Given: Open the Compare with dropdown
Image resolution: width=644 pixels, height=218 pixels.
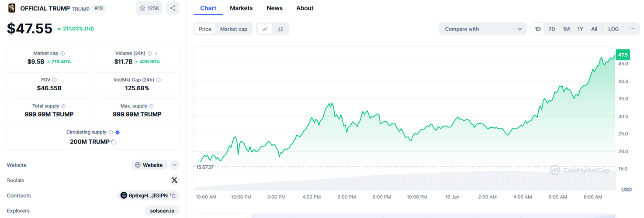Looking at the screenshot, I should (483, 29).
